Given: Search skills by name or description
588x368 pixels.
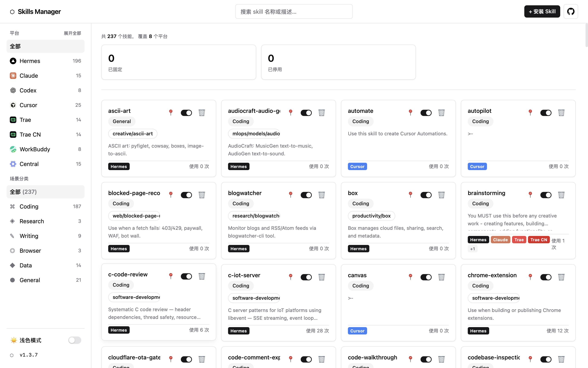Looking at the screenshot, I should (x=294, y=11).
